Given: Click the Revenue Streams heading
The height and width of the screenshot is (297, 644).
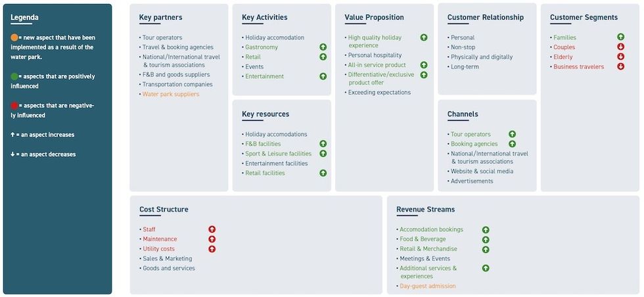Looking at the screenshot, I should point(425,210).
